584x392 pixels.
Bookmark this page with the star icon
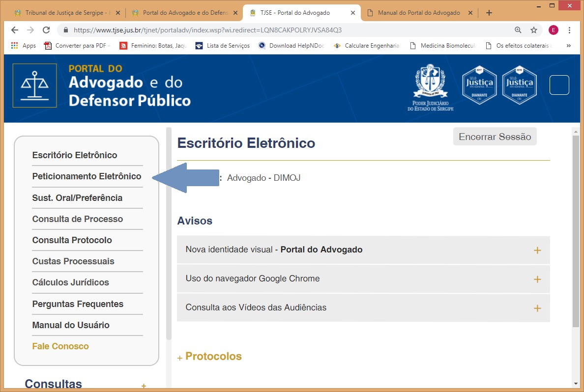(533, 30)
